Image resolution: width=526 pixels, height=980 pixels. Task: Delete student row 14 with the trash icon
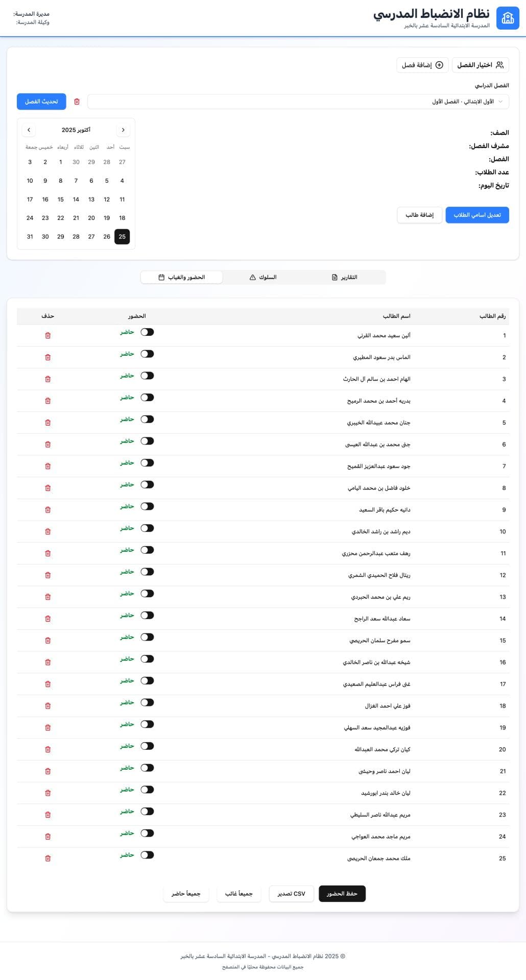click(48, 619)
